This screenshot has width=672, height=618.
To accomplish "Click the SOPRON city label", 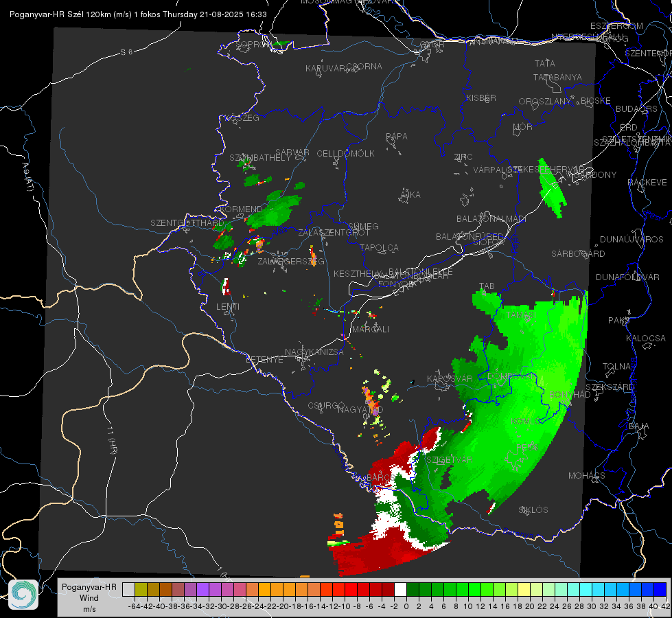I will (x=253, y=44).
